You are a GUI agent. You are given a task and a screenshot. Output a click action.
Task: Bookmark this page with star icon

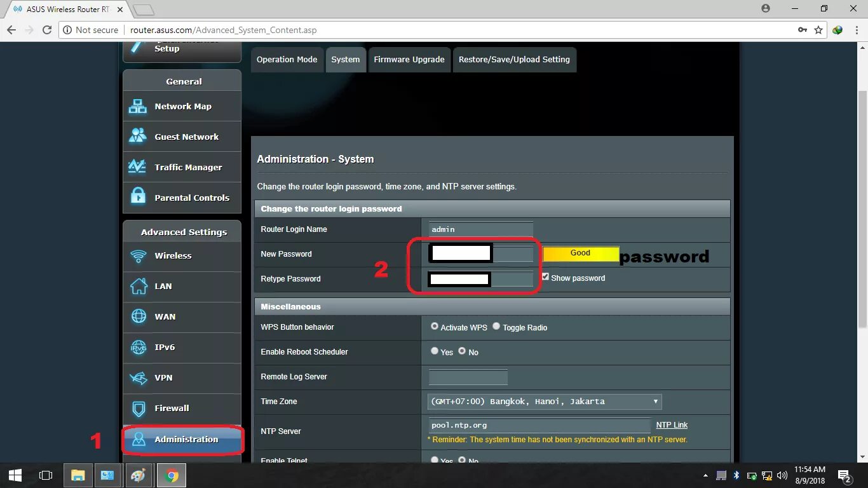(x=818, y=30)
